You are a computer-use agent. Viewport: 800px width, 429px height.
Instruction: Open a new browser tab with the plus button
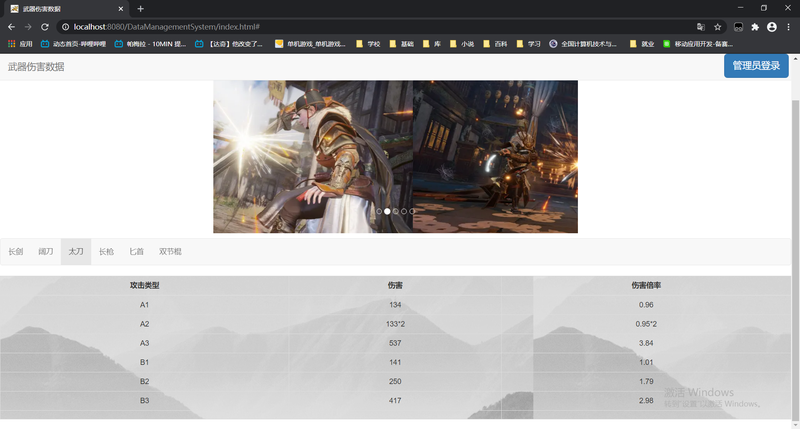pos(140,9)
